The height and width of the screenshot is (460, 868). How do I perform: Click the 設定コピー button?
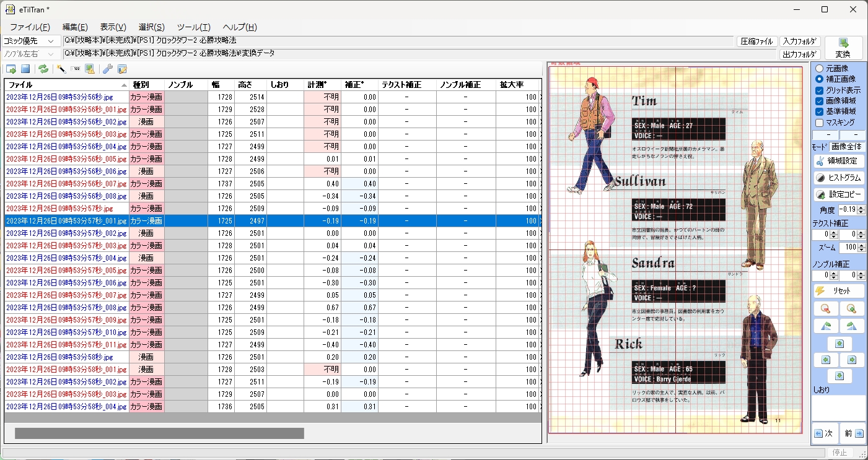coord(839,194)
